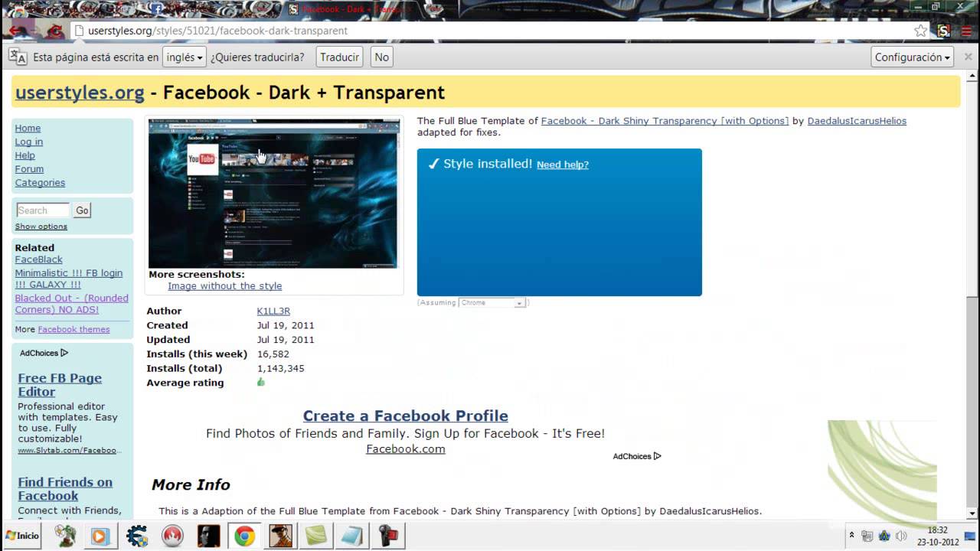Screen dimensions: 980x551
Task: Open Create a Facebook Profile ad
Action: pyautogui.click(x=405, y=416)
